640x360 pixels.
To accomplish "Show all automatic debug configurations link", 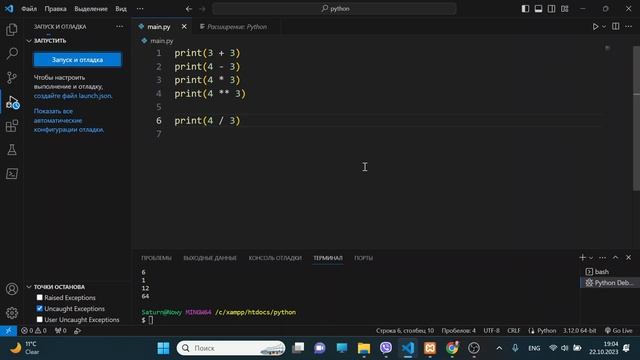I will pyautogui.click(x=69, y=120).
